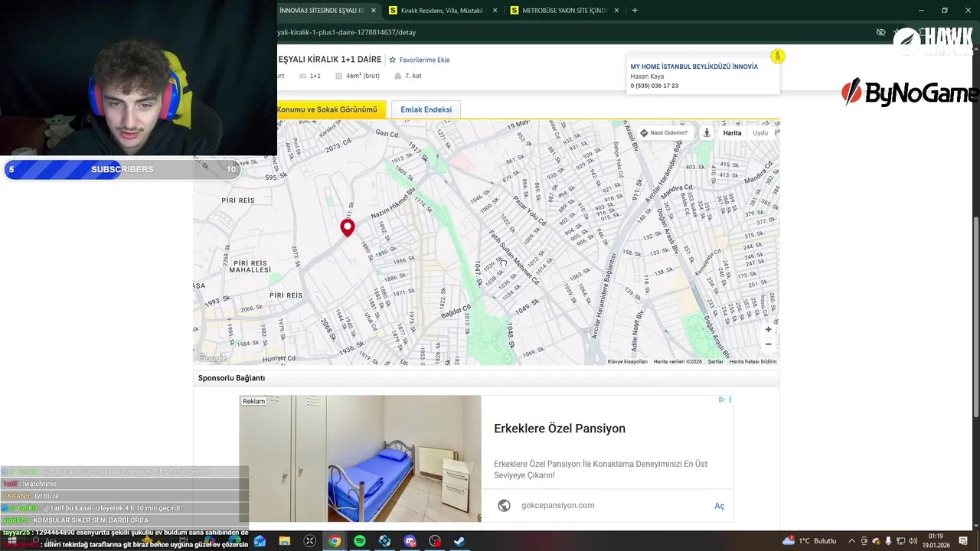Click the phone number 0 (535) 036 17 23

655,86
